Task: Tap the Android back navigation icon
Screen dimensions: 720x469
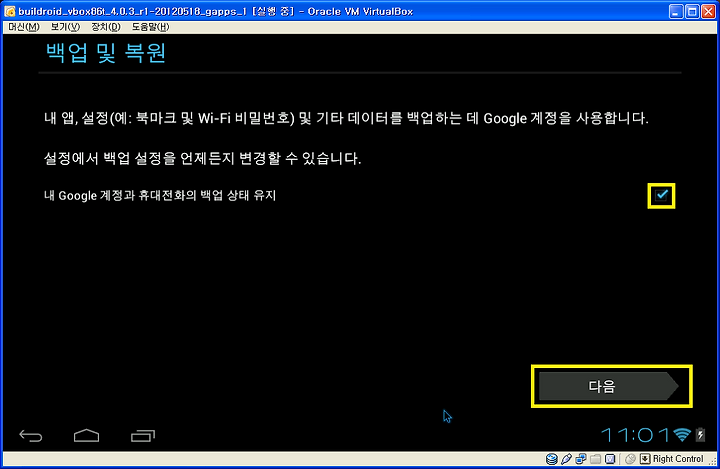Action: pyautogui.click(x=31, y=435)
